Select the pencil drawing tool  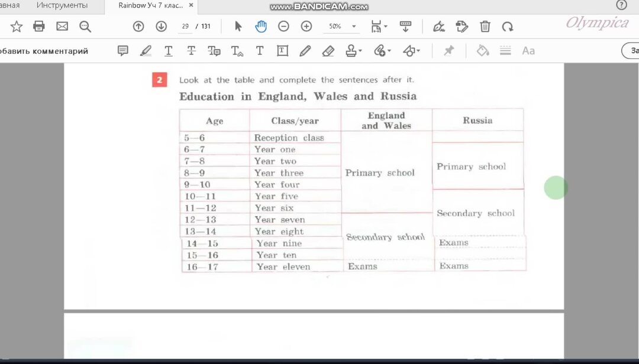[x=305, y=51]
